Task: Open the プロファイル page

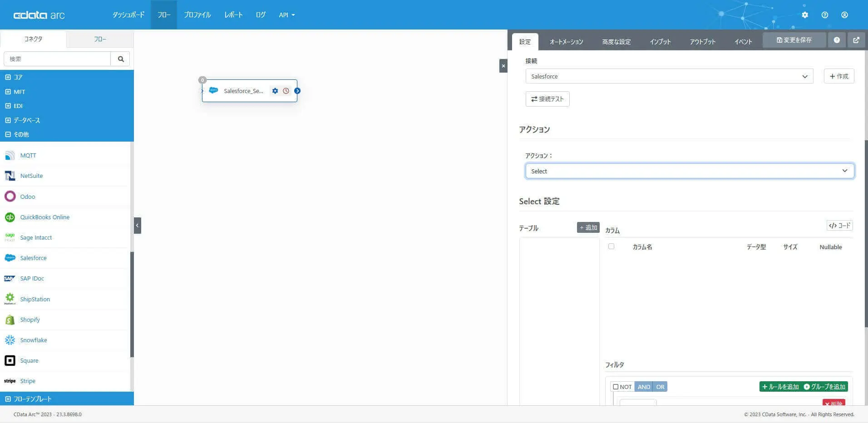Action: click(x=197, y=15)
